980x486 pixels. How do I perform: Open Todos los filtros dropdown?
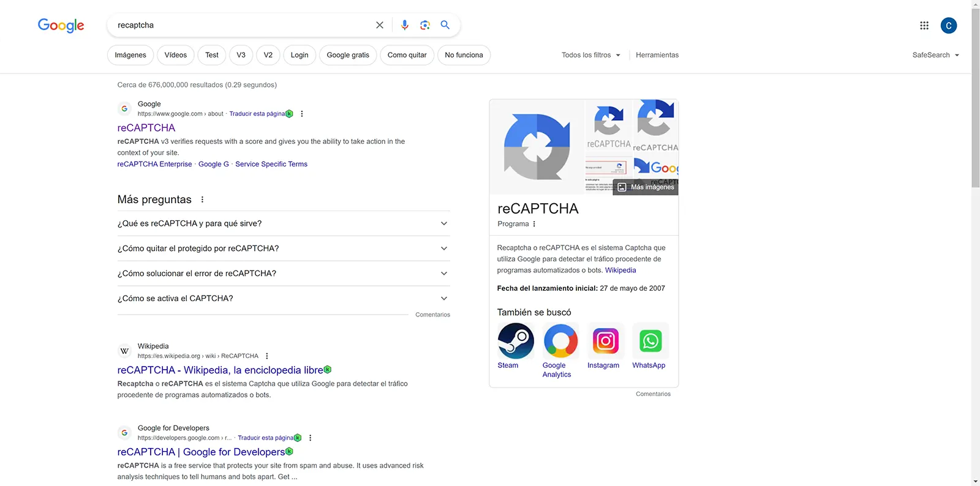(590, 55)
